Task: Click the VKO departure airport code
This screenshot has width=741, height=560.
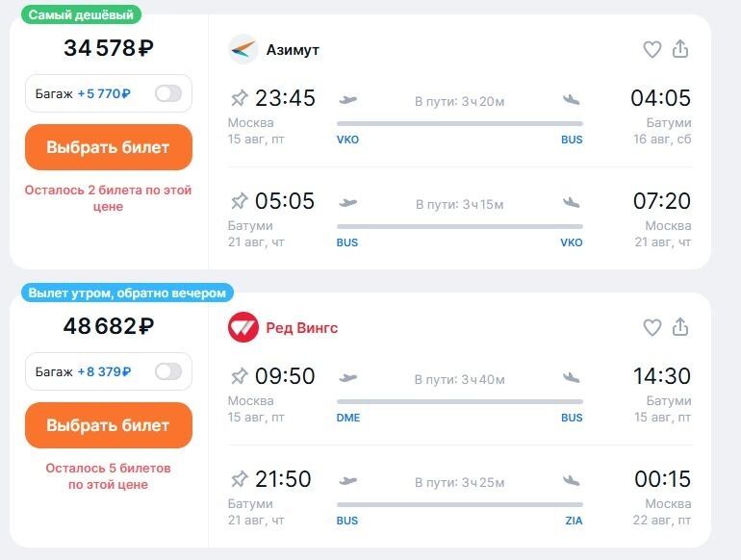Action: [x=347, y=140]
